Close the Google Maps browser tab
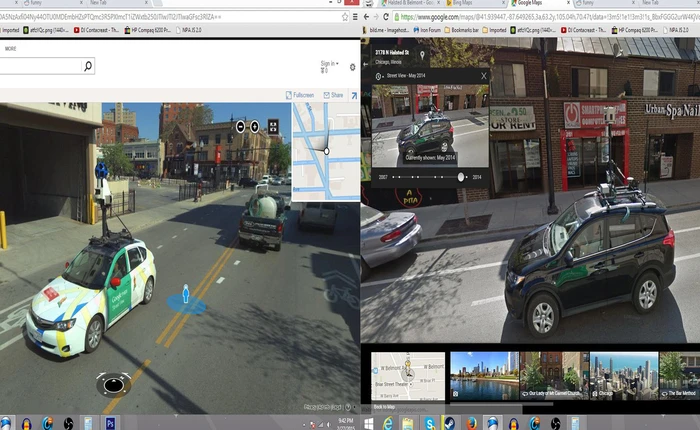This screenshot has height=430, width=700. click(x=568, y=3)
